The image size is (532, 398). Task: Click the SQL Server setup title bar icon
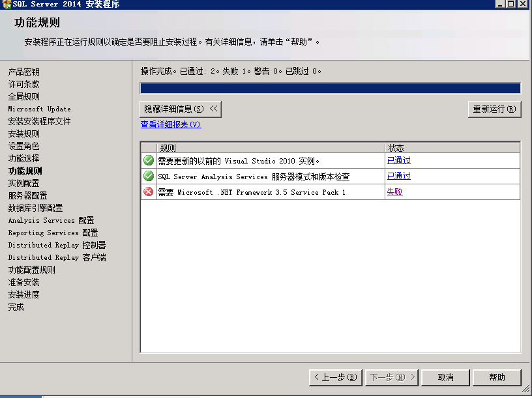tap(6, 4)
